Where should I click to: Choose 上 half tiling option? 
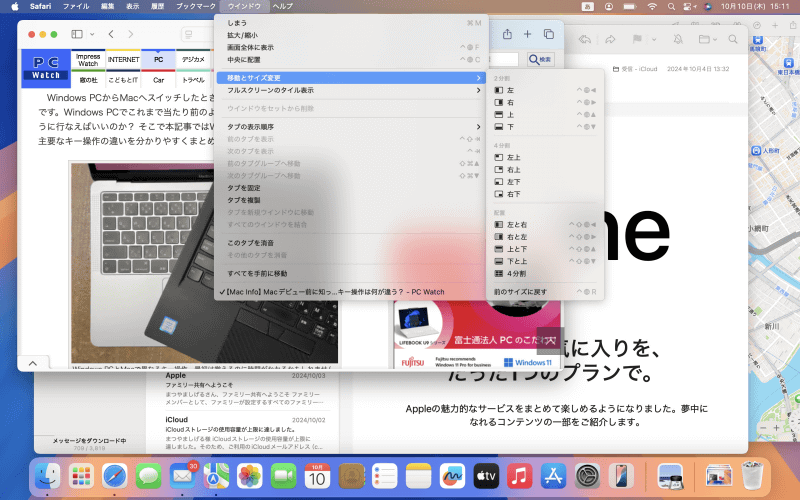(x=545, y=115)
